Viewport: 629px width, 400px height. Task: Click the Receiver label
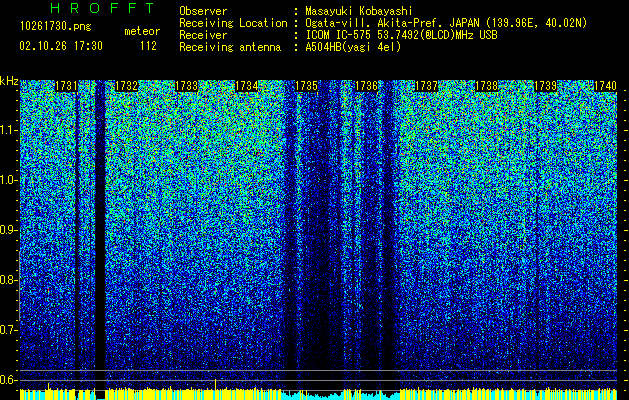(203, 35)
